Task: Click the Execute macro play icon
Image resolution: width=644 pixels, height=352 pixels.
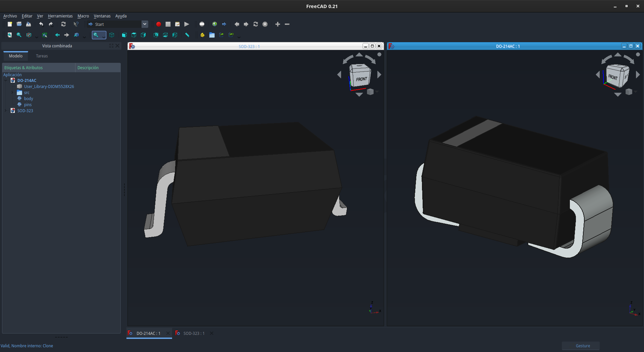Action: pyautogui.click(x=187, y=24)
